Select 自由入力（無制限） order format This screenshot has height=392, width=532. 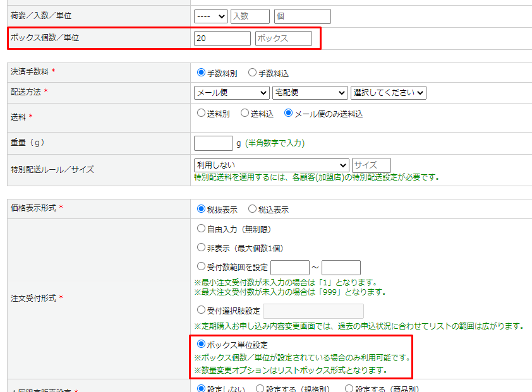click(x=202, y=229)
